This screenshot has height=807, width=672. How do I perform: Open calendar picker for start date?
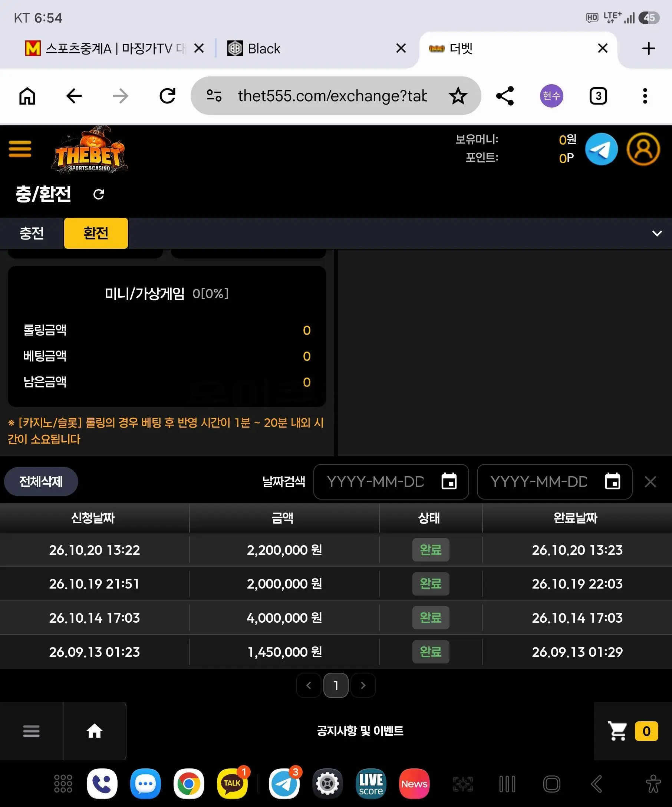(x=449, y=481)
